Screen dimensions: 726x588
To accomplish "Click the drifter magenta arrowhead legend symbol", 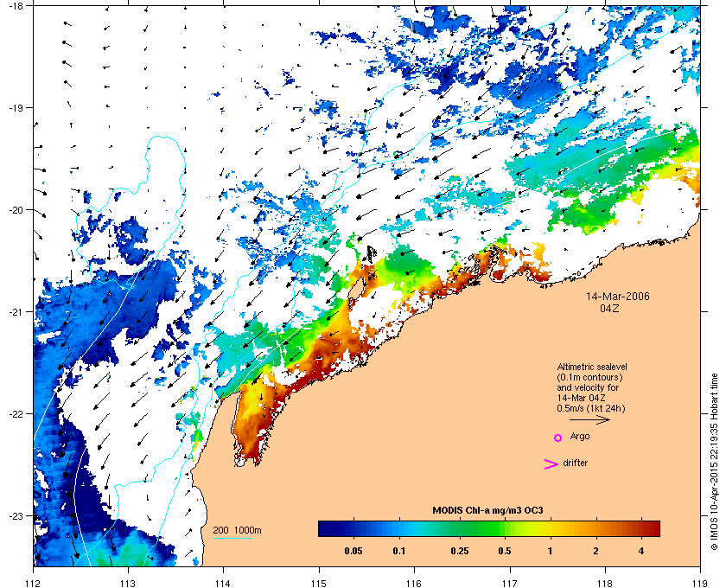I will 551,464.
